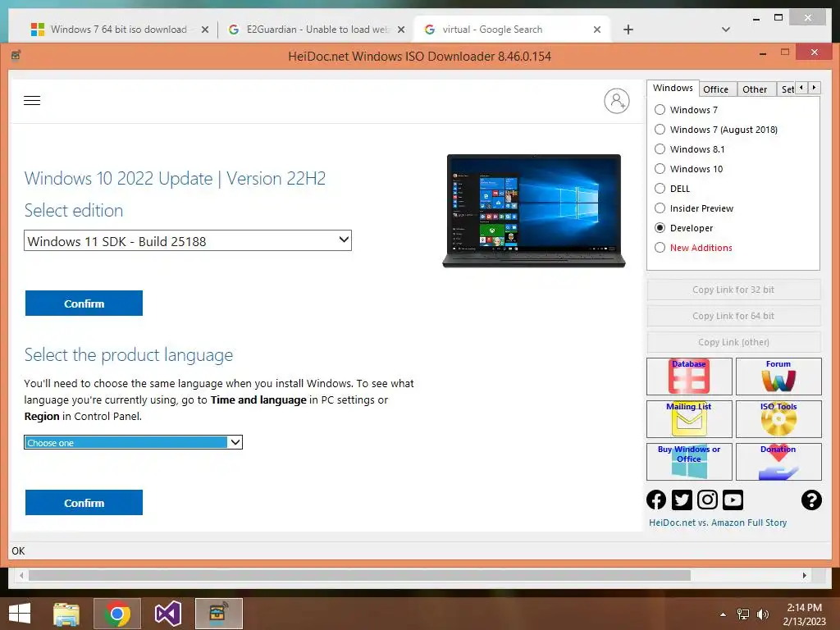The height and width of the screenshot is (630, 840).
Task: Click Copy Link for 64 bit
Action: (733, 316)
